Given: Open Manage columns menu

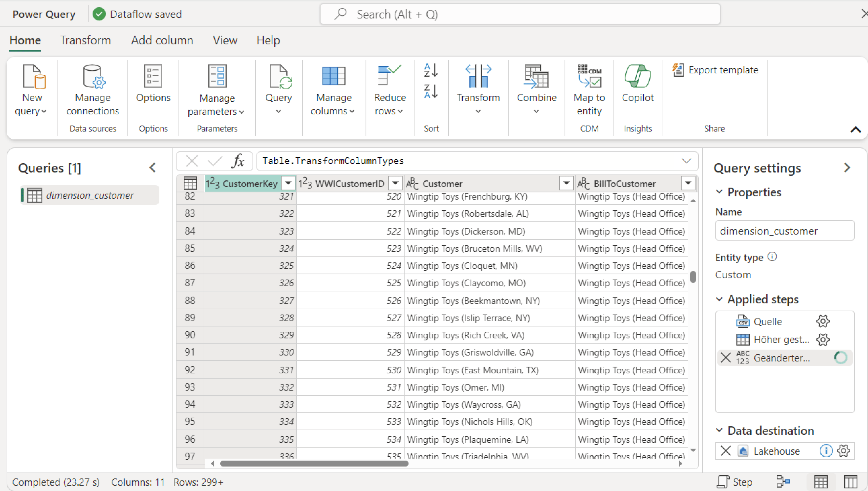Looking at the screenshot, I should click(333, 90).
